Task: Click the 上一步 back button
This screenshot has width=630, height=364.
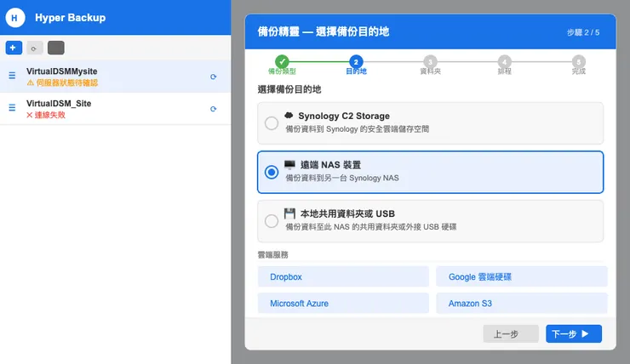Action: [x=511, y=334]
